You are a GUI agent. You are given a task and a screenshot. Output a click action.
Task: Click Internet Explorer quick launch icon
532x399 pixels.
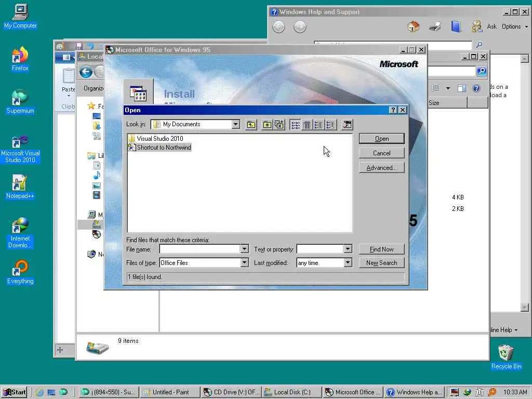coord(39,392)
